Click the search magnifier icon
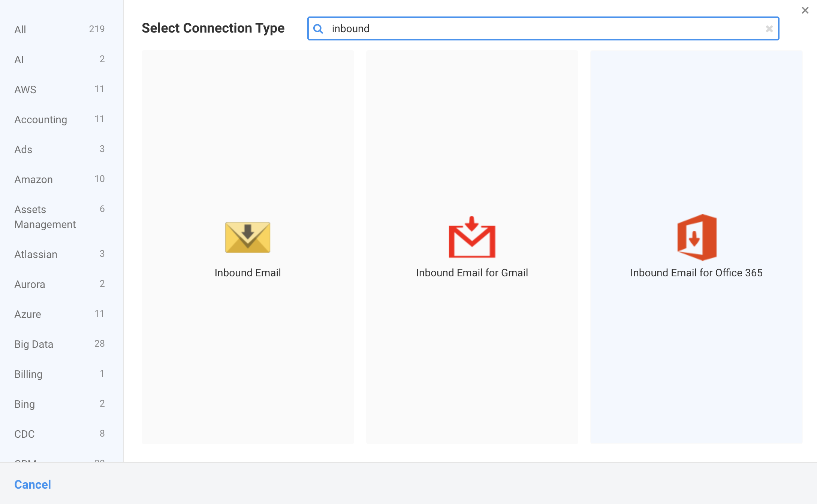817x504 pixels. [318, 29]
